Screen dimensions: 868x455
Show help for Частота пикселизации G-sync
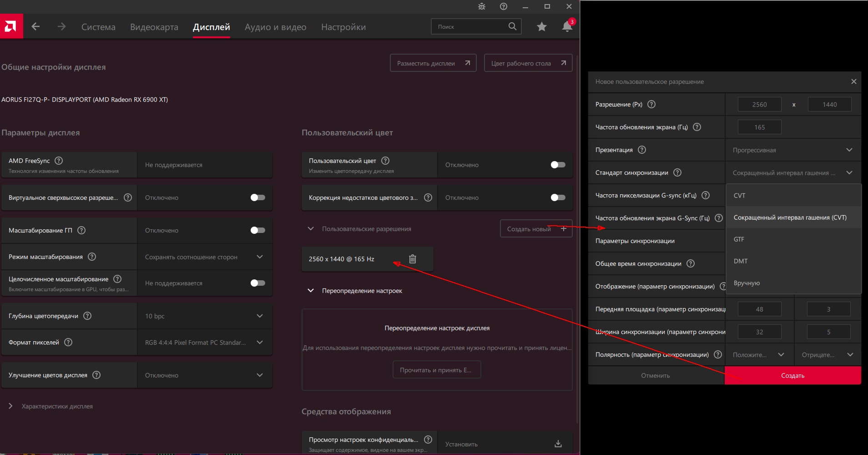(706, 195)
